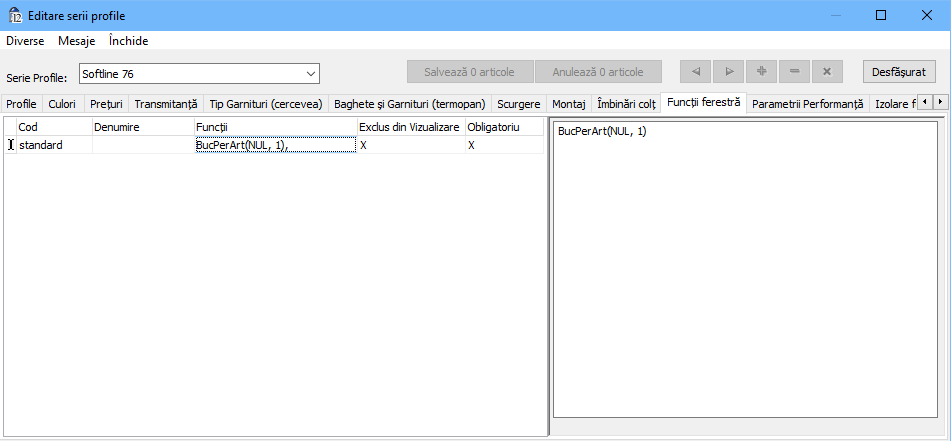Switch to the Culori tab
Screen dimensions: 951x441
[62, 103]
